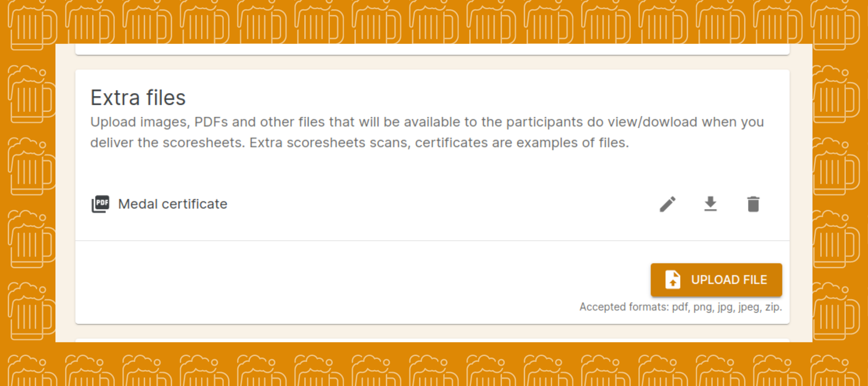
Task: Click the PDF file type icon
Action: (100, 204)
